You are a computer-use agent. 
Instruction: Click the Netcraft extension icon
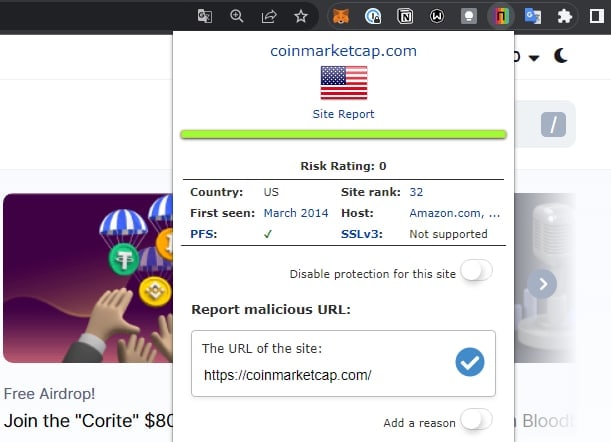[x=501, y=16]
